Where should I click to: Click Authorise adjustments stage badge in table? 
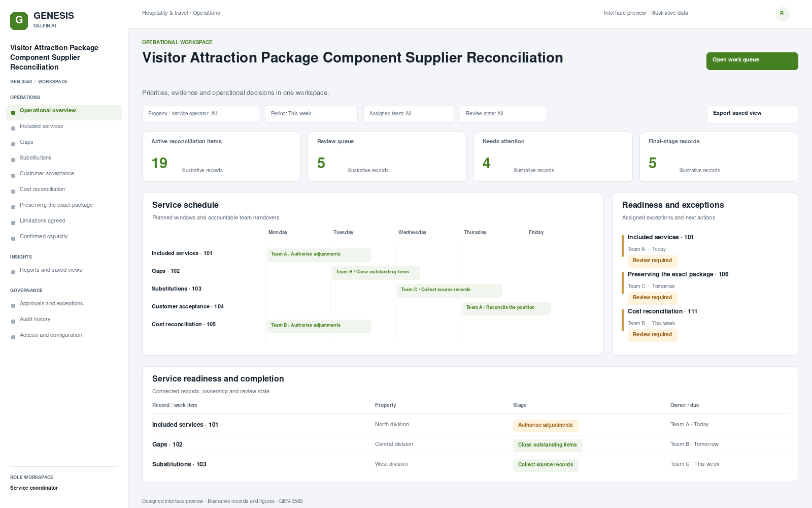click(546, 426)
